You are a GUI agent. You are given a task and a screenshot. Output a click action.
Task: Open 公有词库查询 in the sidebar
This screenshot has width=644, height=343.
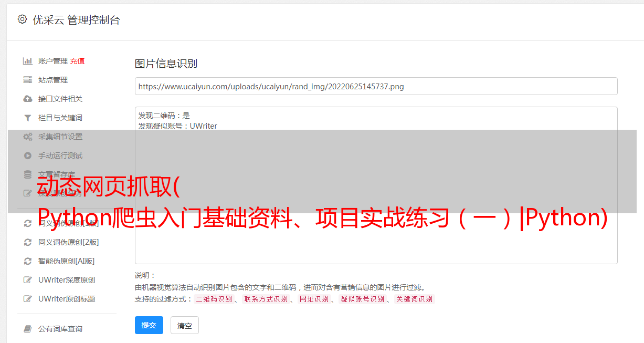[60, 329]
